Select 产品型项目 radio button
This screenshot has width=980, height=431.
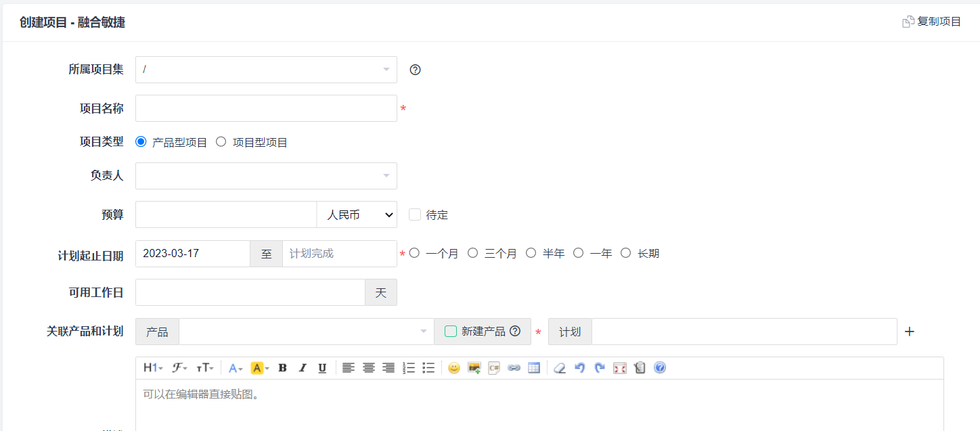pos(141,142)
